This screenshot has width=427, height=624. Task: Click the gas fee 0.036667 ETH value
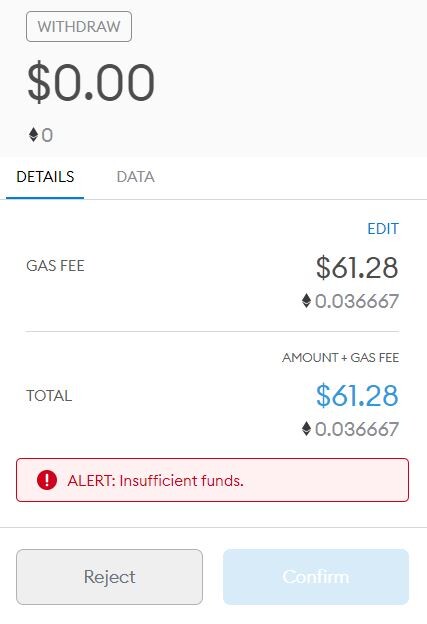click(357, 301)
